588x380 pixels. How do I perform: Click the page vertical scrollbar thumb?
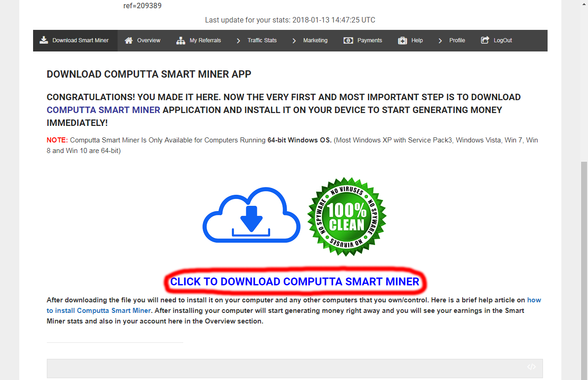(x=584, y=270)
